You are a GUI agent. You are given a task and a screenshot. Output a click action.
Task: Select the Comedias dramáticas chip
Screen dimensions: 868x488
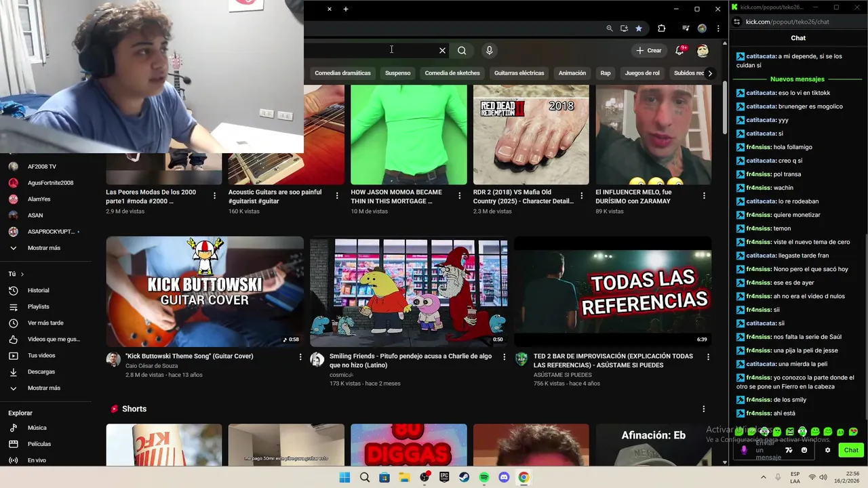coord(342,73)
